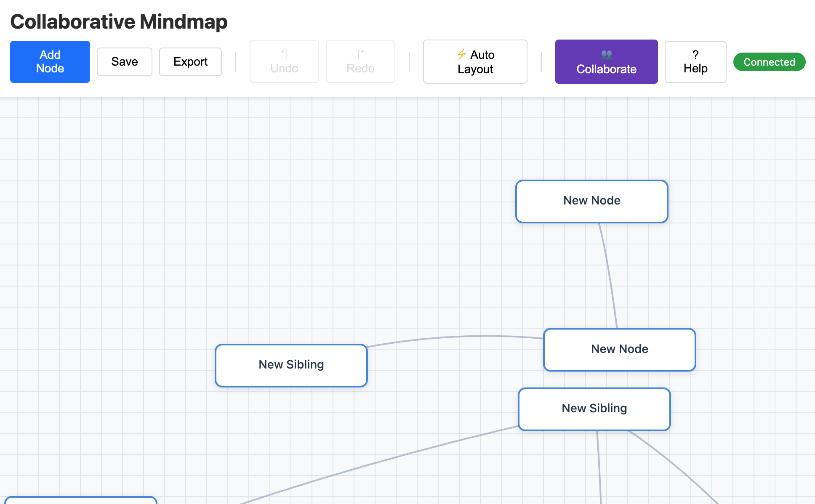The height and width of the screenshot is (504, 815).
Task: Undo the last action
Action: tap(284, 62)
